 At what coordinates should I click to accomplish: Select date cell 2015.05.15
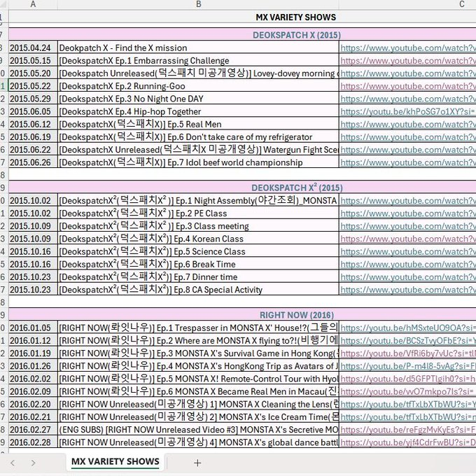(33, 61)
